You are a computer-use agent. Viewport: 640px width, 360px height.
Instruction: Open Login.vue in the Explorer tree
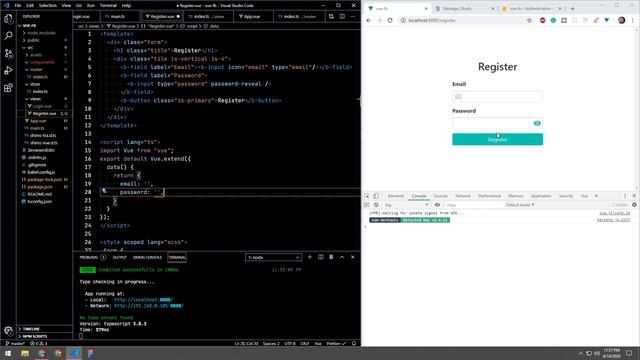(42, 106)
